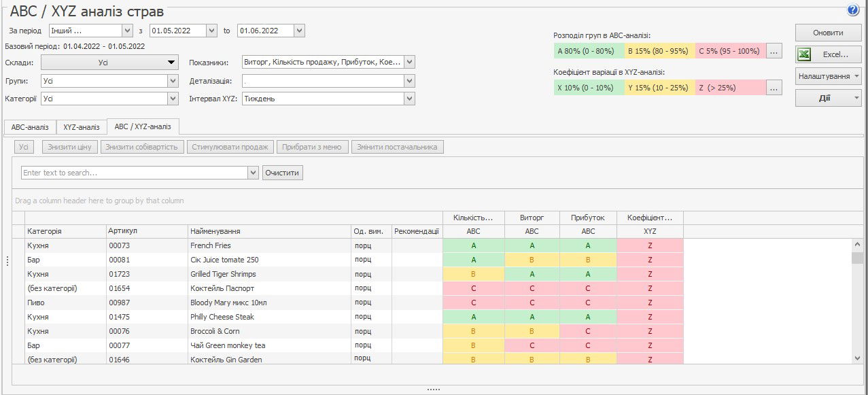868x395 pixels.
Task: Open the Дії actions dropdown
Action: point(828,98)
